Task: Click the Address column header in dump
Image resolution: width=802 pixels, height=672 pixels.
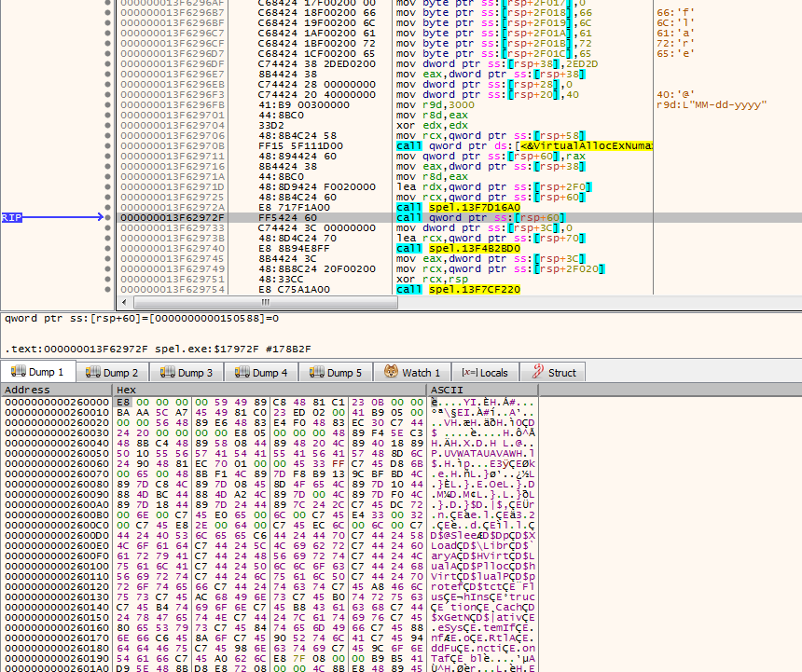Action: pyautogui.click(x=56, y=390)
